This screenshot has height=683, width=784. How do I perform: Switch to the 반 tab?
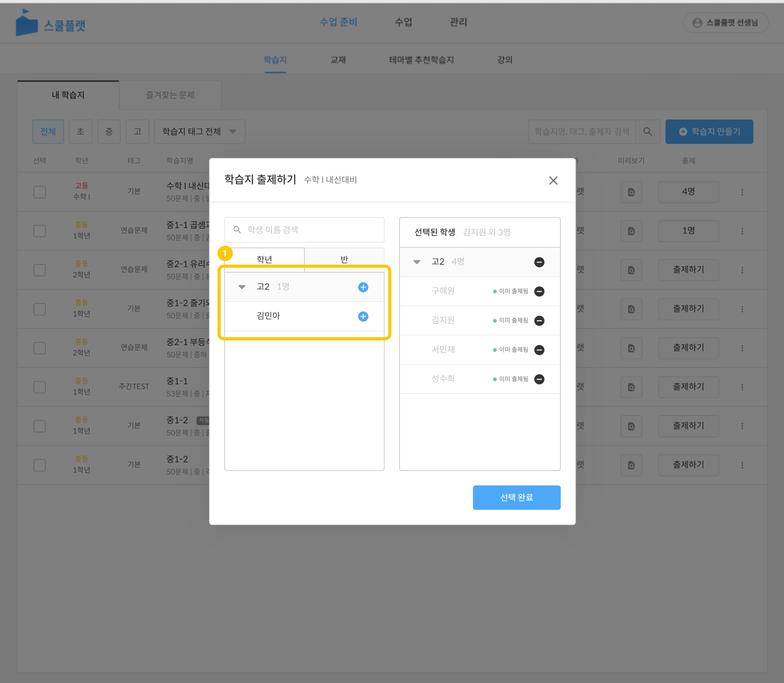(344, 259)
